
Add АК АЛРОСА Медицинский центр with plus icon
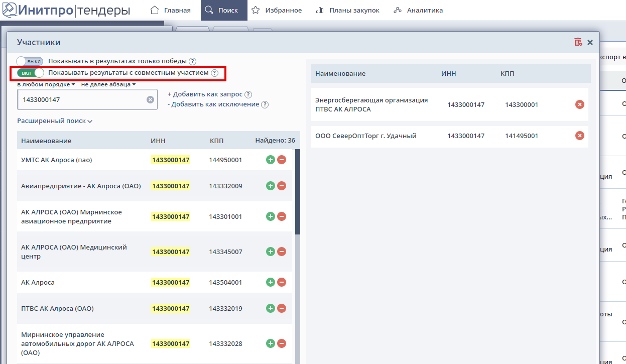point(270,252)
